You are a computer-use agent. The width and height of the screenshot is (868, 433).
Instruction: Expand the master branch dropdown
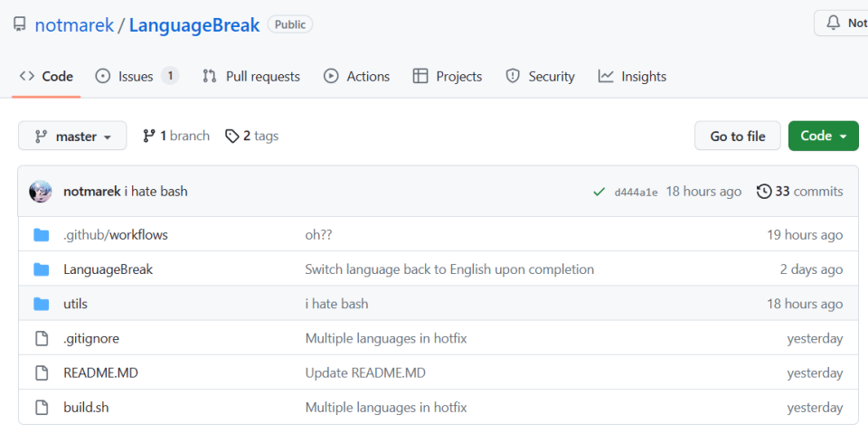(72, 136)
